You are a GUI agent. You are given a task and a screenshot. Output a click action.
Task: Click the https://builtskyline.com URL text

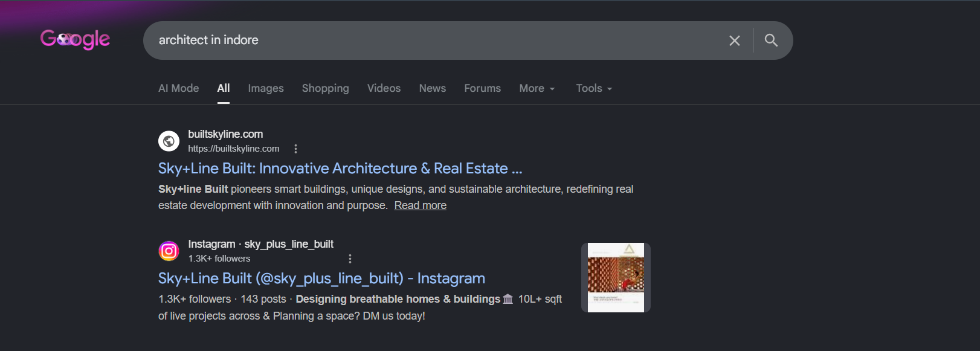[234, 149]
